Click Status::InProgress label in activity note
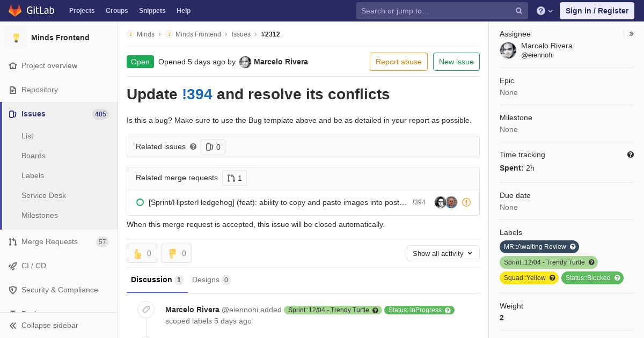Screen dimensions: 644x338 click(x=419, y=310)
